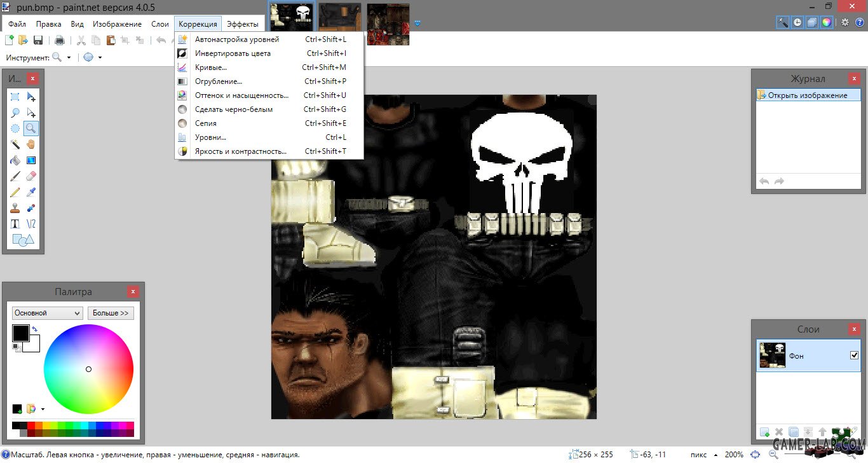The image size is (868, 463).
Task: Open the Основной color mode dropdown
Action: pyautogui.click(x=48, y=313)
